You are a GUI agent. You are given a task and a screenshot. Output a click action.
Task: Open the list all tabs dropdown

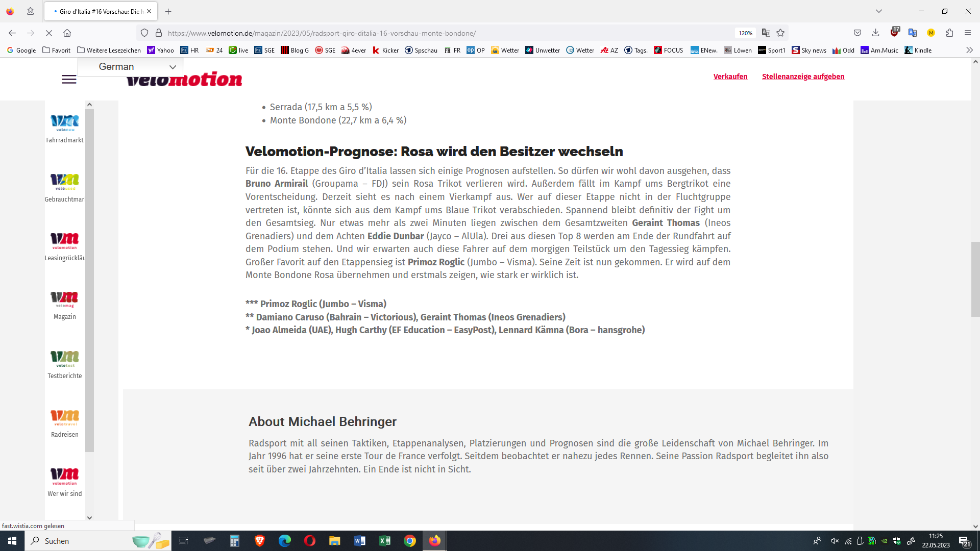[x=879, y=11]
